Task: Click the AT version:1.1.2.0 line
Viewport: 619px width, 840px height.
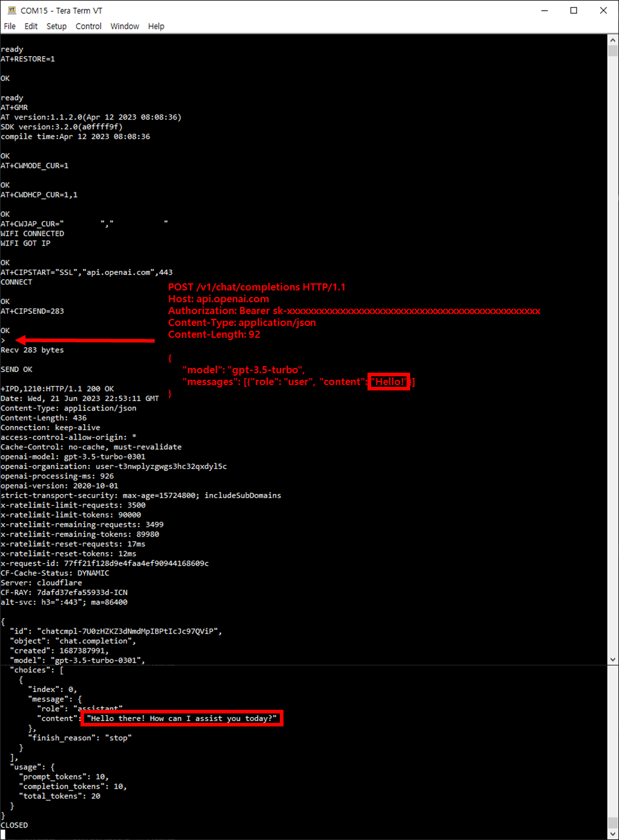Action: [x=91, y=117]
